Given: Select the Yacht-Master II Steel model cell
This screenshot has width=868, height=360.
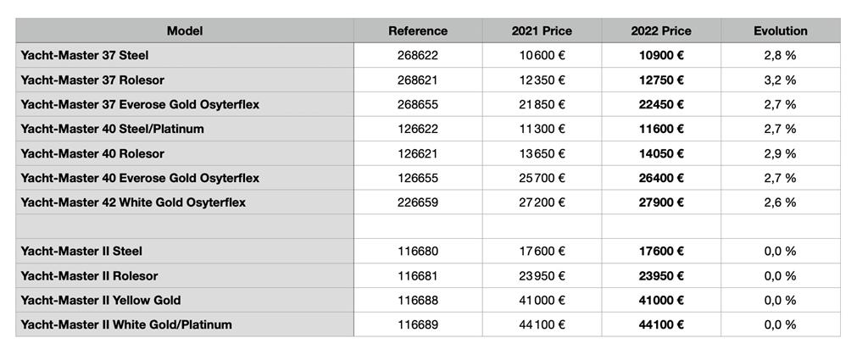Looking at the screenshot, I should pos(81,251).
